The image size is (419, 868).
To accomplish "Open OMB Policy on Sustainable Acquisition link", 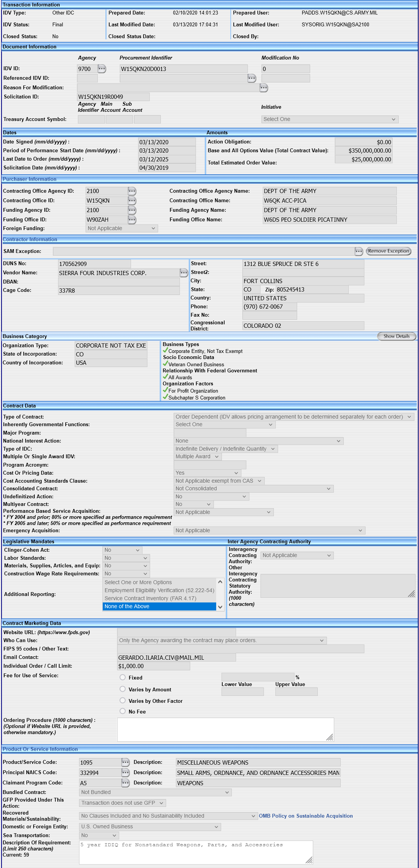I will coord(306,816).
